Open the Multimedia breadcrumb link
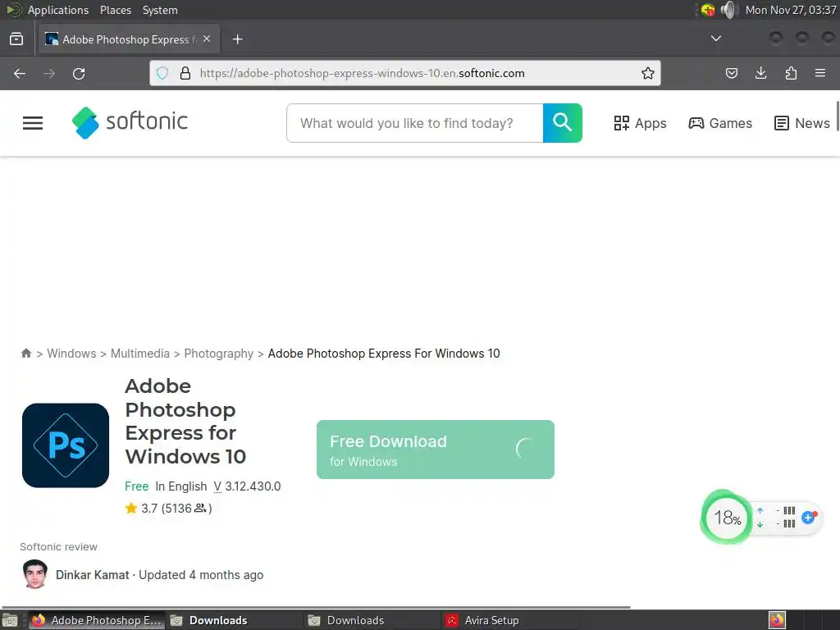This screenshot has width=840, height=630. tap(139, 354)
